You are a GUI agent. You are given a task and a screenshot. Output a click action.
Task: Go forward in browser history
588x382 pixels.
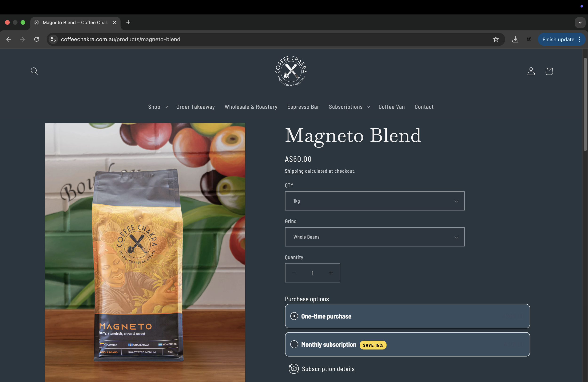(x=23, y=39)
